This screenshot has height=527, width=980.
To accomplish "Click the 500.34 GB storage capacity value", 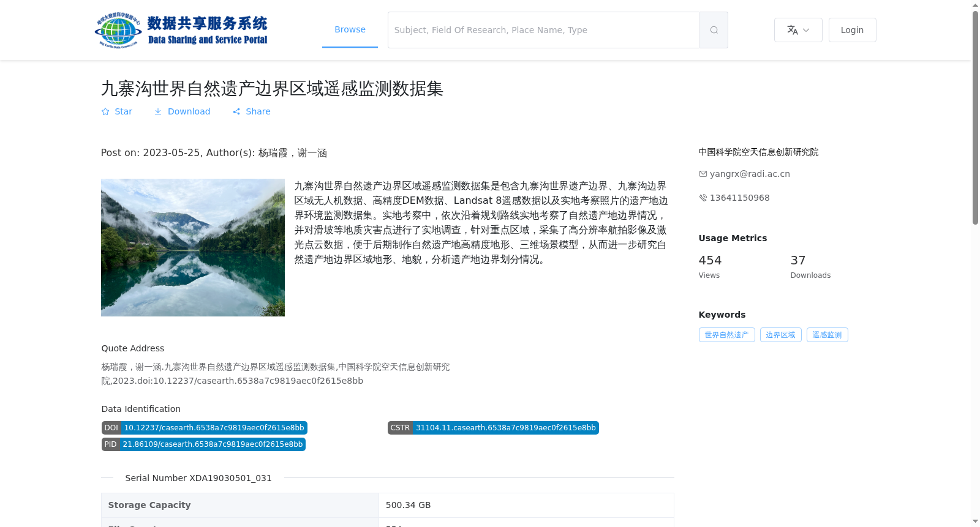I will point(409,505).
